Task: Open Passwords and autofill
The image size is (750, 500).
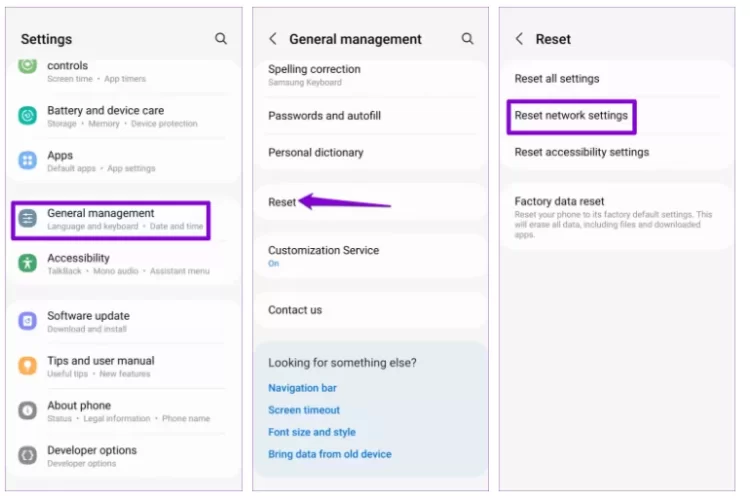Action: click(x=324, y=116)
